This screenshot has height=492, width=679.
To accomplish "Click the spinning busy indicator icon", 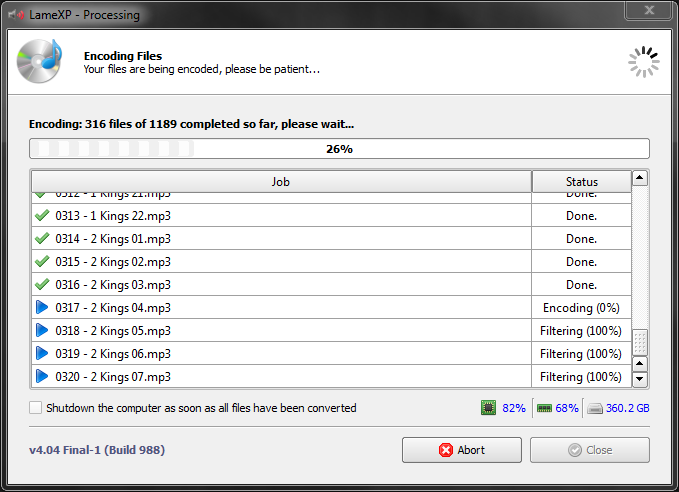I will click(644, 62).
